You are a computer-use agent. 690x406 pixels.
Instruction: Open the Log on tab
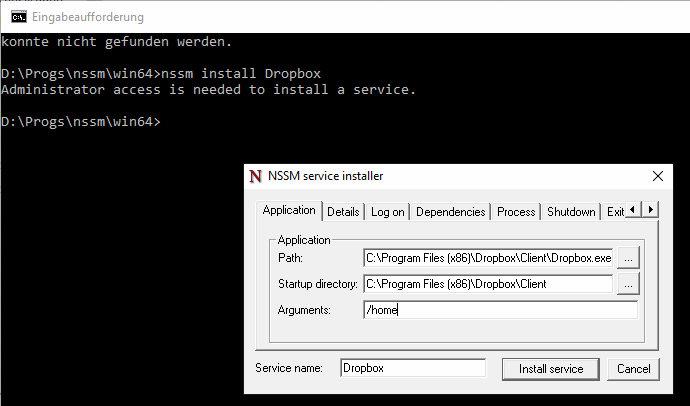point(387,212)
